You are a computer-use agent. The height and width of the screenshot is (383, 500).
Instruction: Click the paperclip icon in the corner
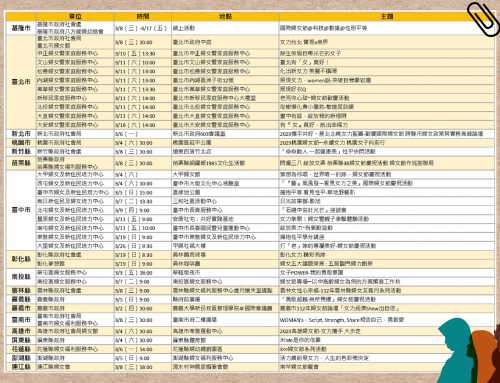483,19
